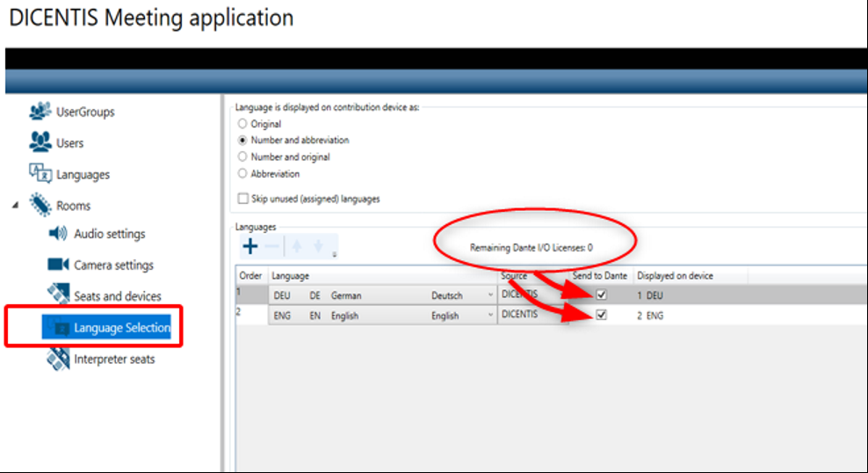Enable Skip unused (assigned) languages

tap(243, 200)
